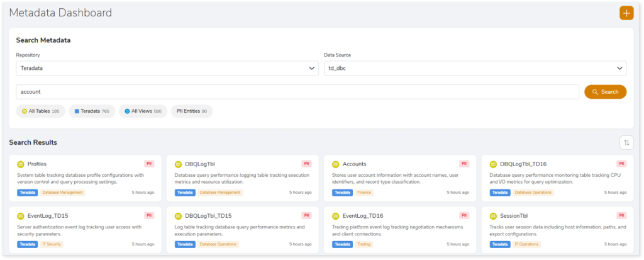This screenshot has height=260, width=644.
Task: Click the table icon beside Accounts
Action: click(x=336, y=164)
